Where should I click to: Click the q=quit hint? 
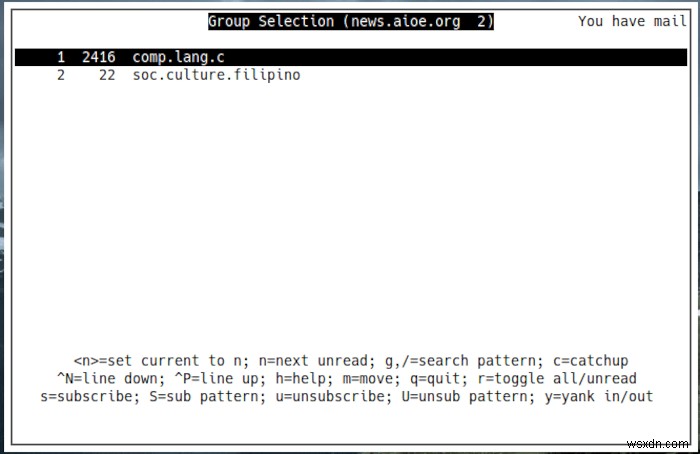pyautogui.click(x=439, y=379)
